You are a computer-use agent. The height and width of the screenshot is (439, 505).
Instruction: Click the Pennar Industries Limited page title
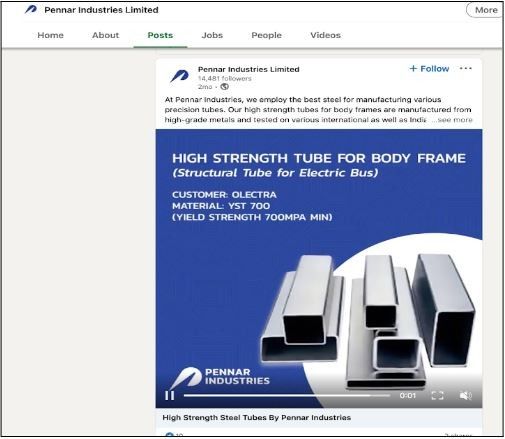click(x=101, y=10)
